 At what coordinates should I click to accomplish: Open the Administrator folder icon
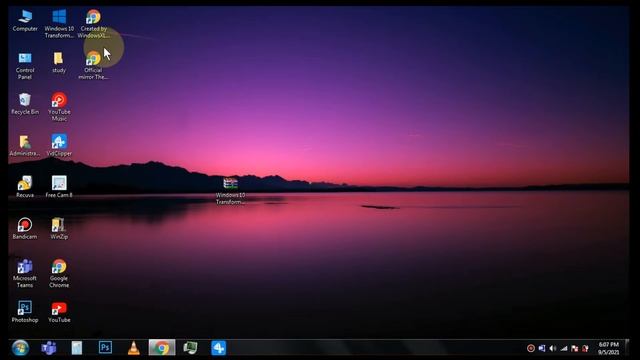point(25,146)
